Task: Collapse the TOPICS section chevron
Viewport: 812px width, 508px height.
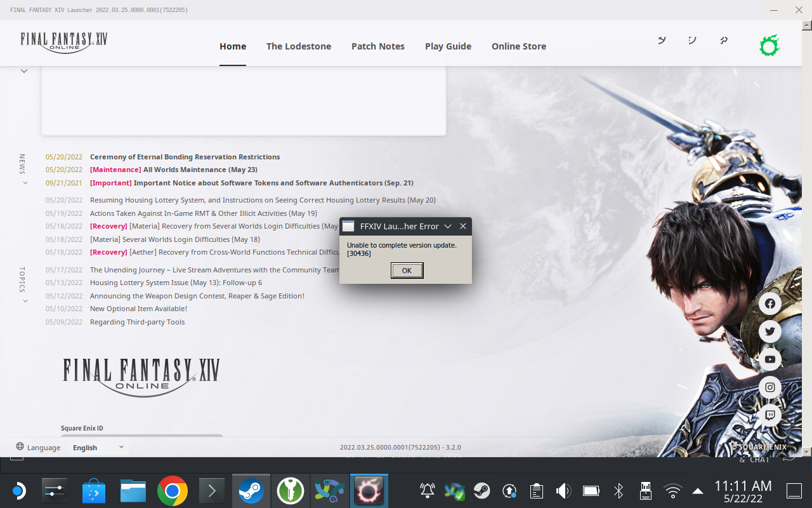Action: pyautogui.click(x=25, y=301)
